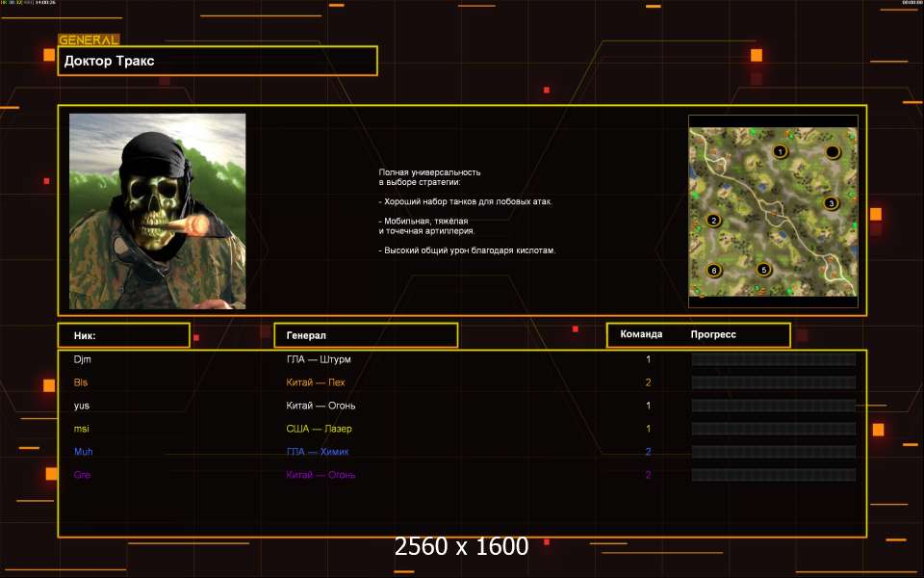Select the Доктор Тракс title field
924x578 pixels.
point(218,61)
